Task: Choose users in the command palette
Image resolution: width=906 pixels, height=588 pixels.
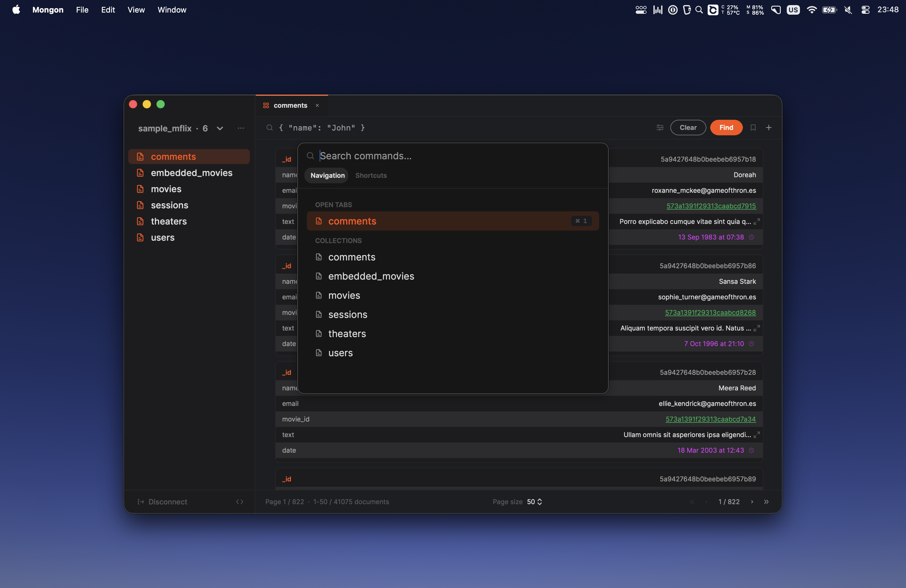Action: (453, 353)
